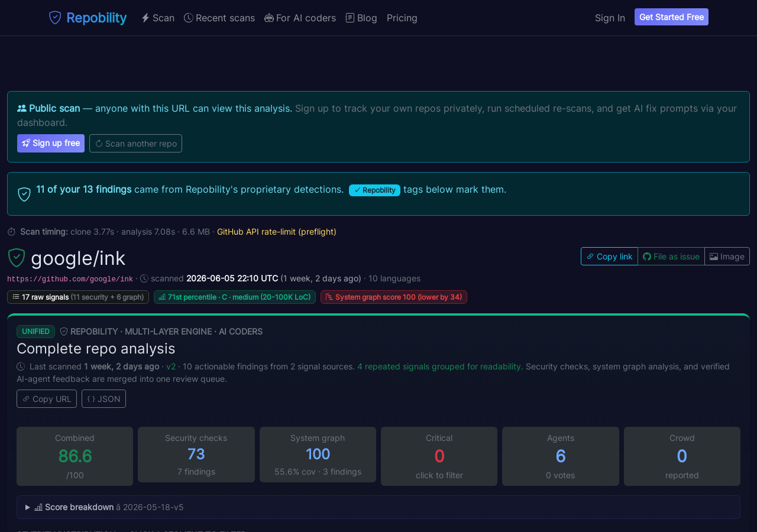Click the braces icon on JSON button
This screenshot has height=532, width=757.
(91, 399)
